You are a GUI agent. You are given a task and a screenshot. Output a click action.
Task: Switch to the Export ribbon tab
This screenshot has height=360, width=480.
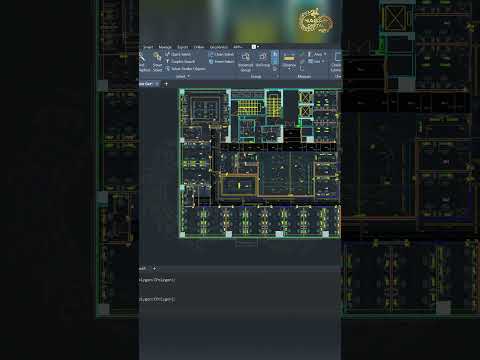(x=182, y=47)
